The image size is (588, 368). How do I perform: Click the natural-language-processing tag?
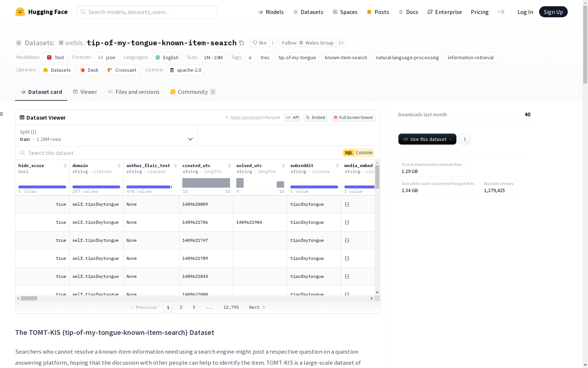coord(407,57)
